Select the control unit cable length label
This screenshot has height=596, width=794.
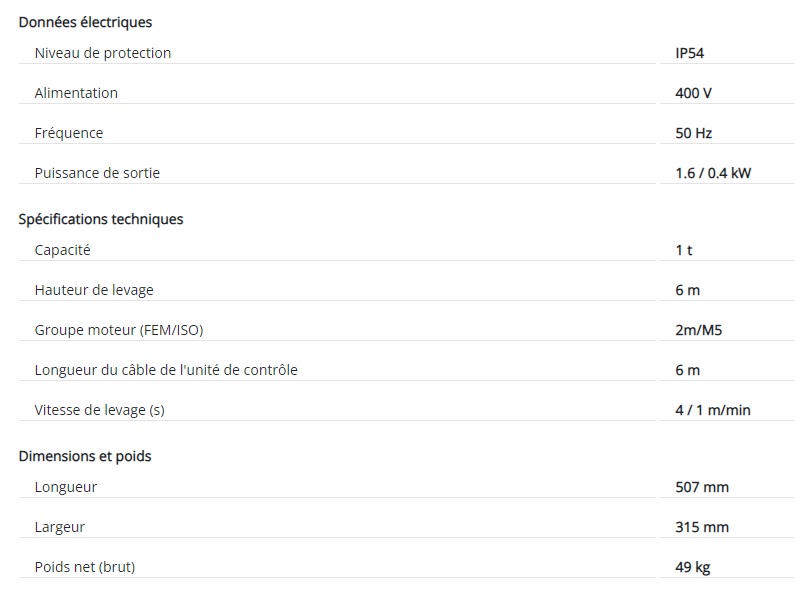(x=166, y=370)
